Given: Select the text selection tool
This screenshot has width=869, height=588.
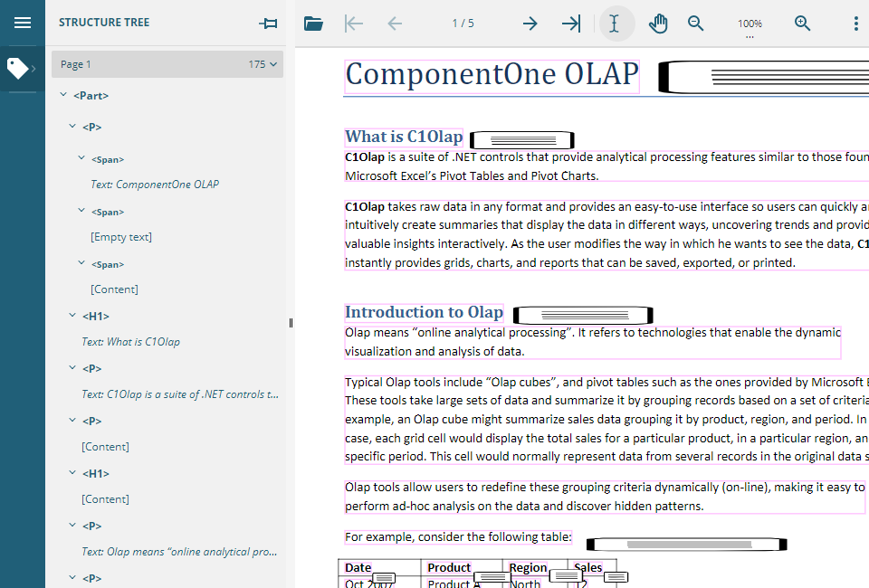Looking at the screenshot, I should (x=614, y=24).
